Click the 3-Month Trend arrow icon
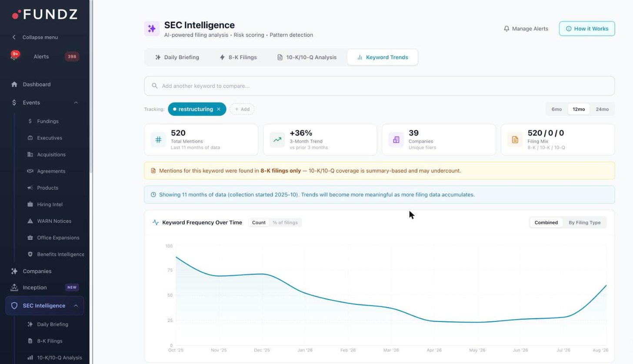The width and height of the screenshot is (633, 364). [x=277, y=140]
